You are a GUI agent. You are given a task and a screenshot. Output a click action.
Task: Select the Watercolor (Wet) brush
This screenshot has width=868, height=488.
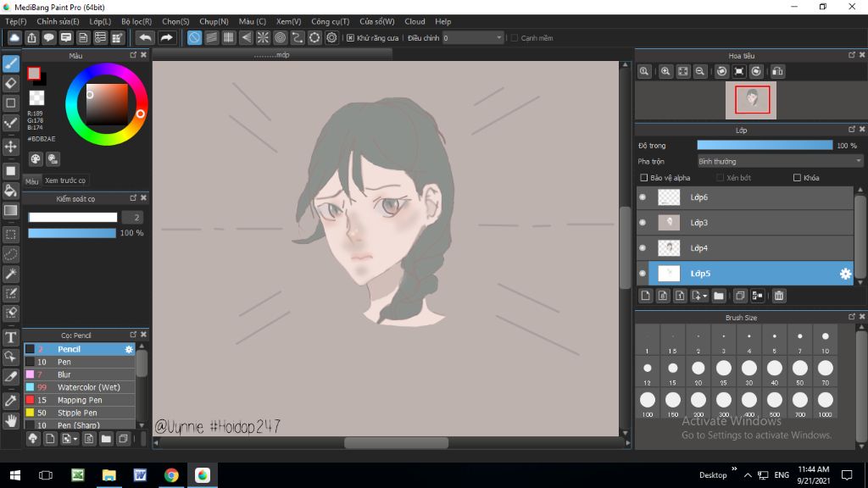(x=79, y=387)
